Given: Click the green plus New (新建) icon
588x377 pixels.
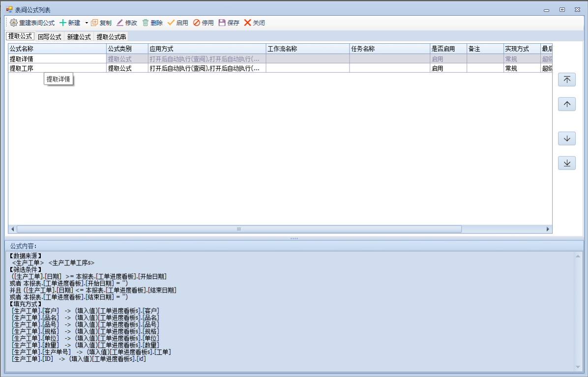Looking at the screenshot, I should pyautogui.click(x=62, y=23).
